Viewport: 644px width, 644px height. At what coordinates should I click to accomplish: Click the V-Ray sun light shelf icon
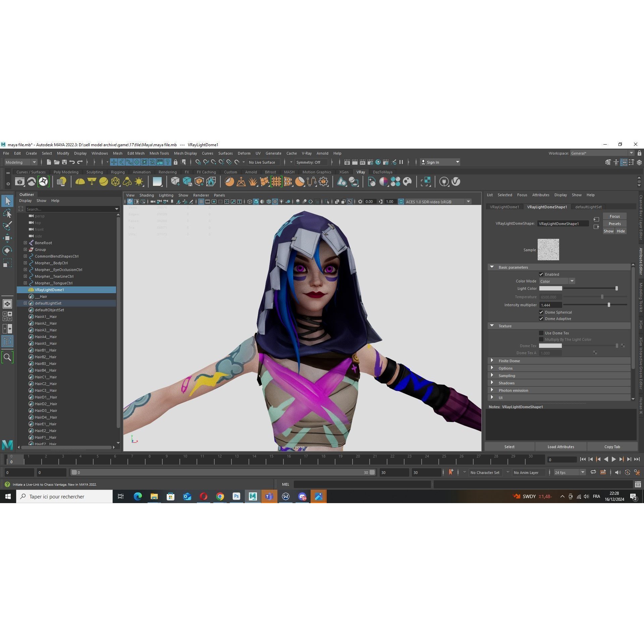point(139,182)
